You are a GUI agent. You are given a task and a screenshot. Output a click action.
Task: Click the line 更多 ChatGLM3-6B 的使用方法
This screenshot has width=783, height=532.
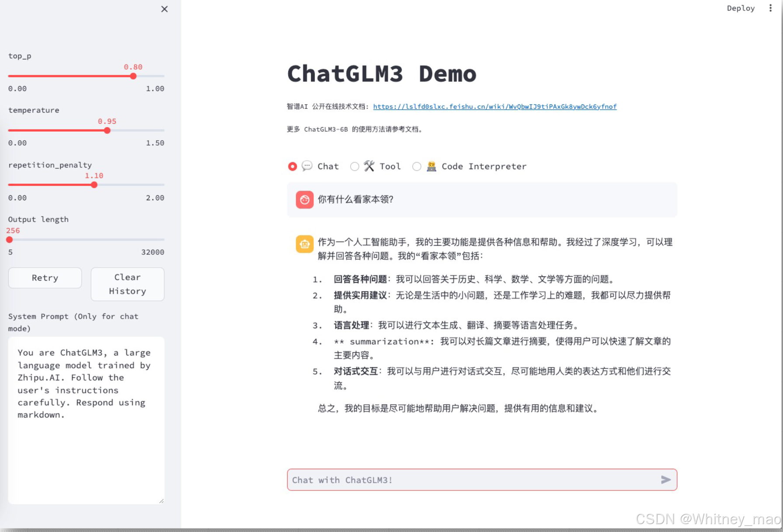[x=355, y=129]
